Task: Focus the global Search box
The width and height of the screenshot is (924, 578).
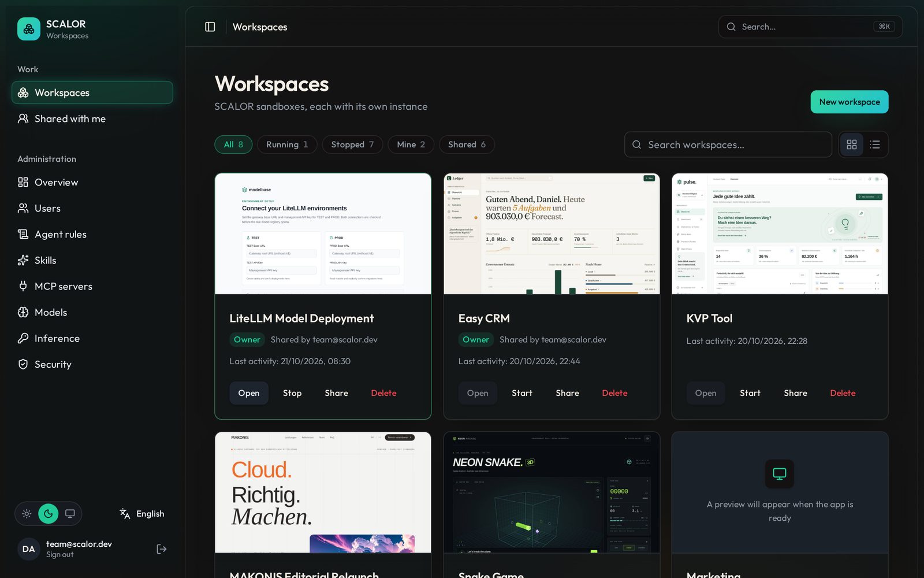Action: pos(810,27)
